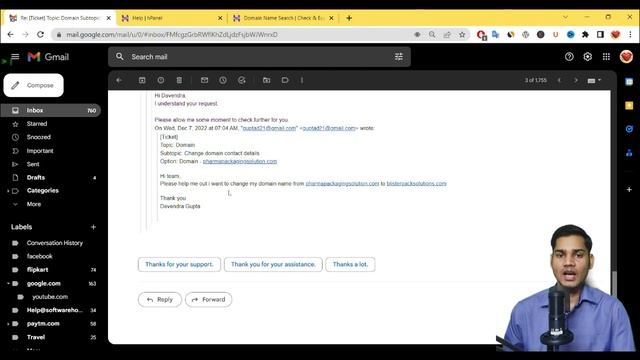Open Gmail support help icon
The height and width of the screenshot is (360, 640).
(569, 57)
